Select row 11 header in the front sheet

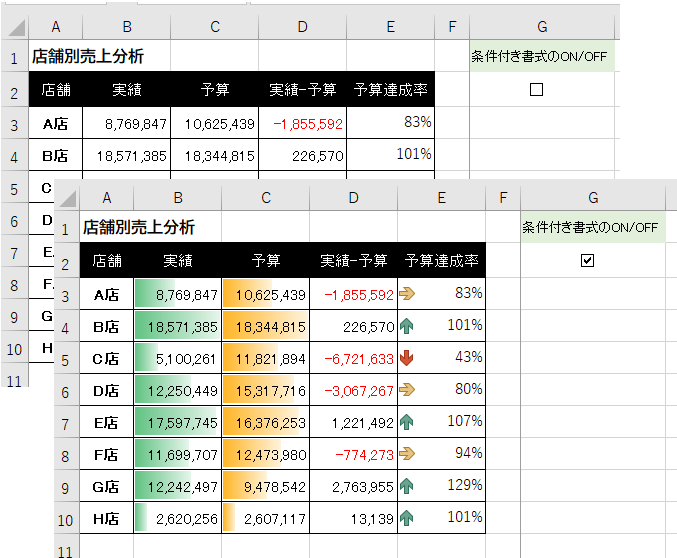coord(66,549)
